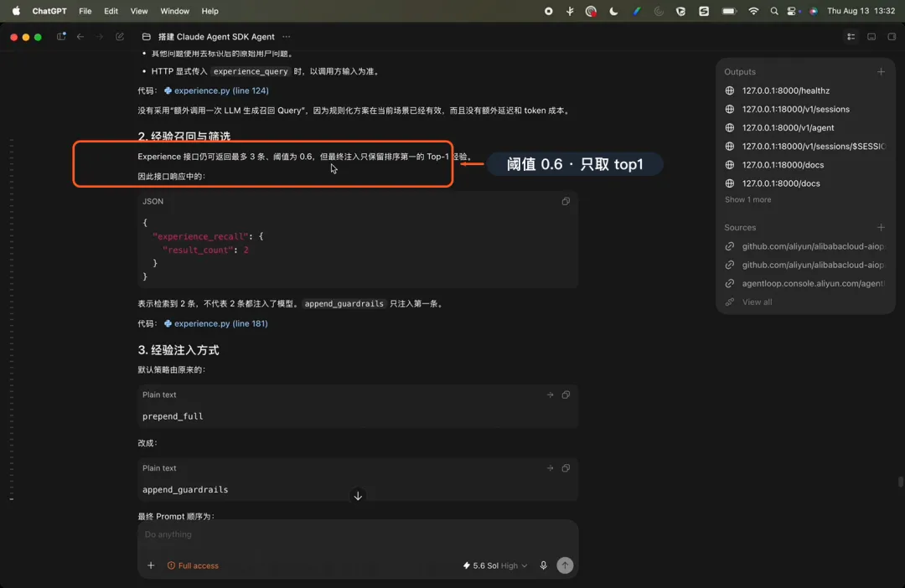The width and height of the screenshot is (905, 588).
Task: Expand Outputs with Show 1 more
Action: point(747,199)
